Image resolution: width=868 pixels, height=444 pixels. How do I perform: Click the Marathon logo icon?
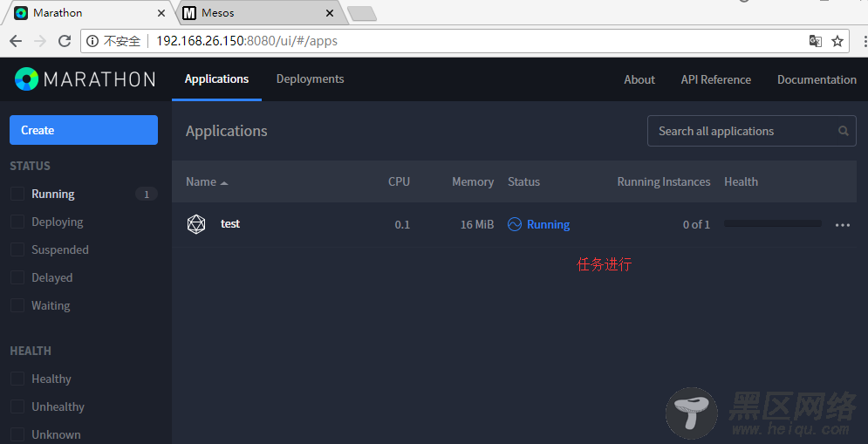click(26, 79)
